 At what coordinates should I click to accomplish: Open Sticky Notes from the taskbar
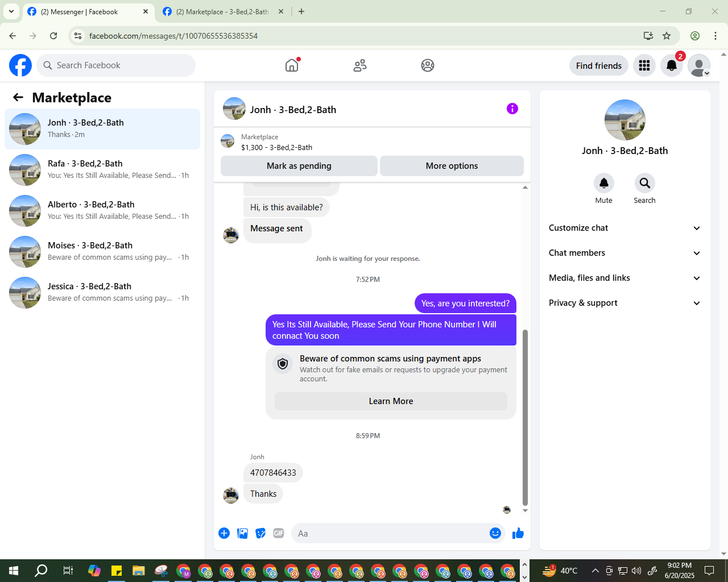[x=117, y=571]
